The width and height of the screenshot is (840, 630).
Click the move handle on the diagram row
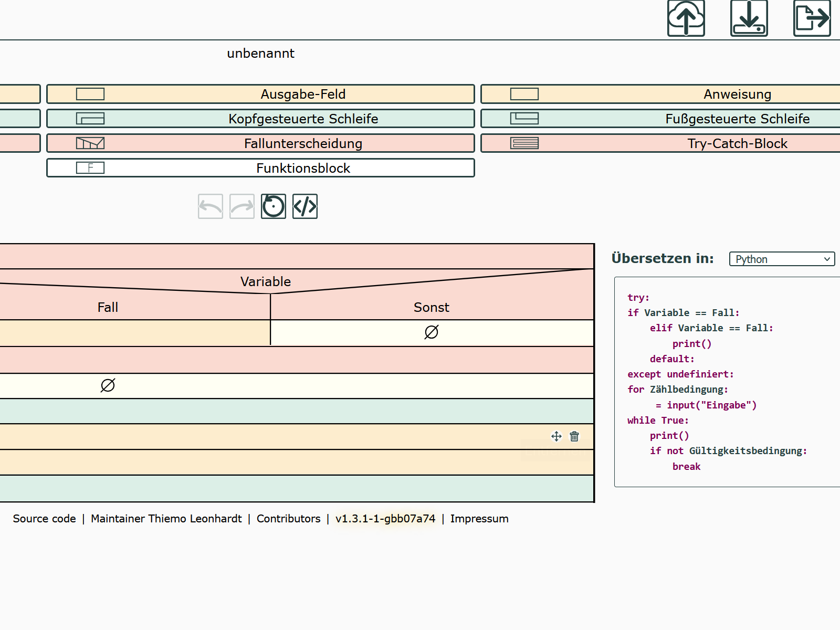click(556, 436)
